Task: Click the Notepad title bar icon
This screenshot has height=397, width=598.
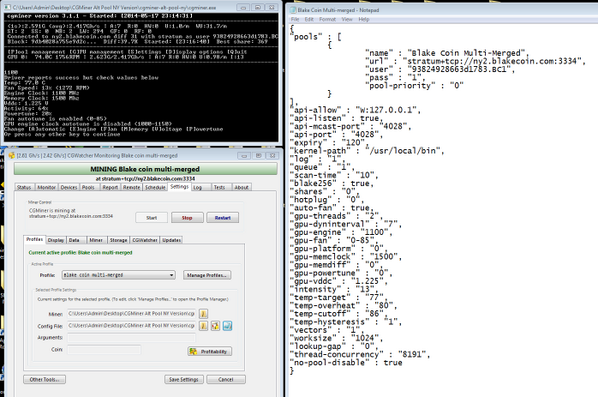Action: point(293,10)
